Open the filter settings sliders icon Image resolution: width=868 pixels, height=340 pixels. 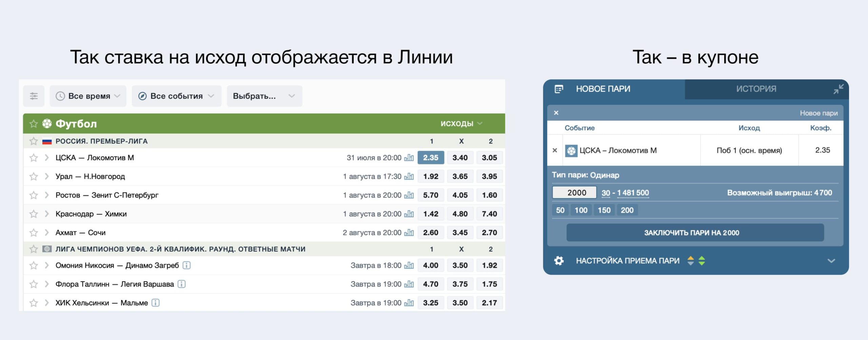[34, 96]
